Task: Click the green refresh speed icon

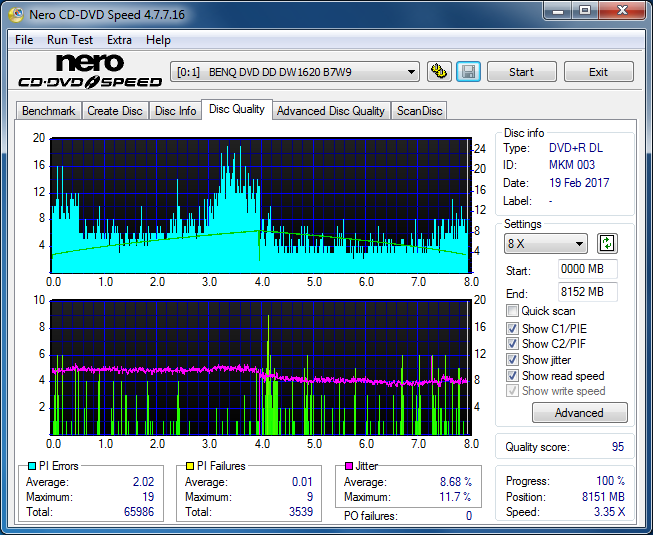Action: [x=607, y=243]
